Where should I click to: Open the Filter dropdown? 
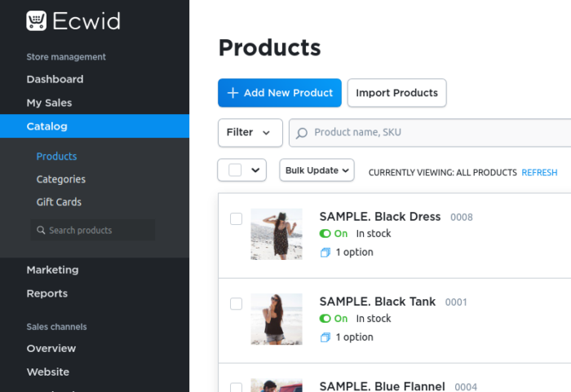(250, 133)
